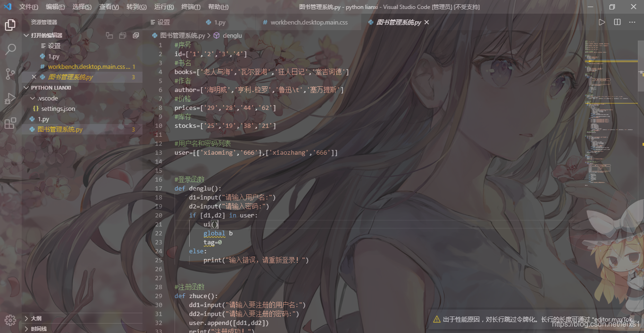This screenshot has height=333, width=644.
Task: Split the editor with the split icon
Action: pyautogui.click(x=617, y=22)
